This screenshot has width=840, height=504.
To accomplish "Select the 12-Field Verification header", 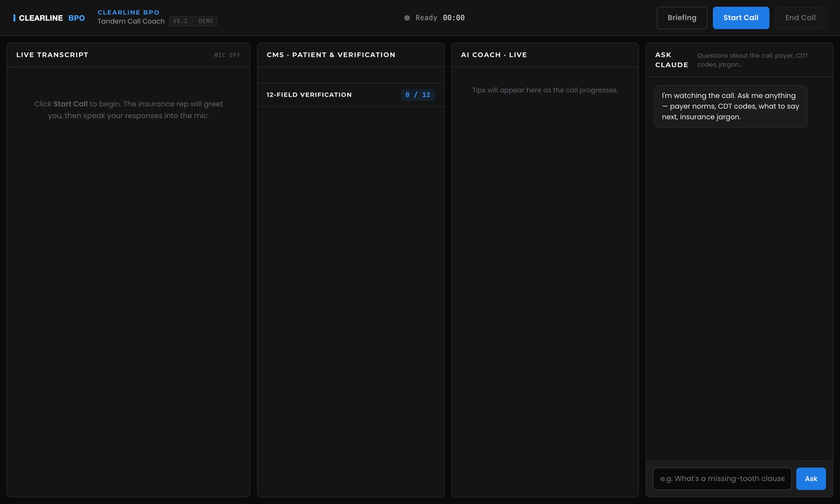I will pyautogui.click(x=309, y=95).
